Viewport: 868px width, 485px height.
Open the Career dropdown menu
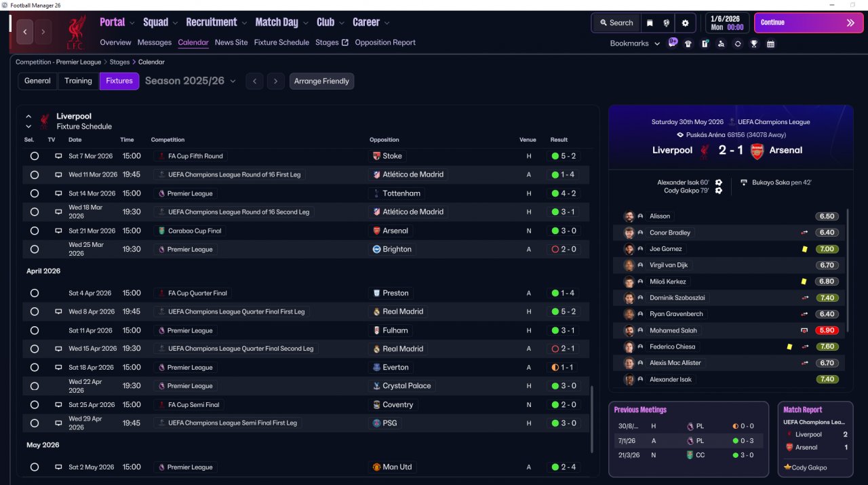pos(371,22)
